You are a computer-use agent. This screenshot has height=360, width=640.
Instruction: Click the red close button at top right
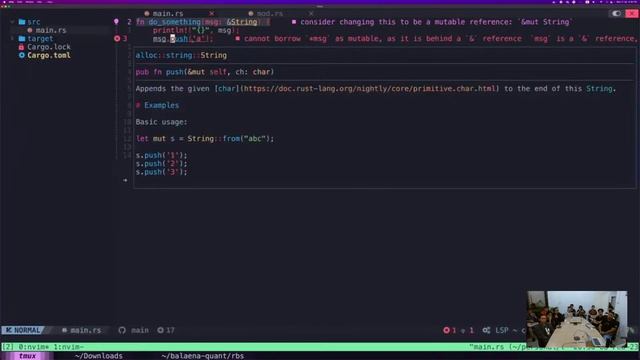coord(631,13)
